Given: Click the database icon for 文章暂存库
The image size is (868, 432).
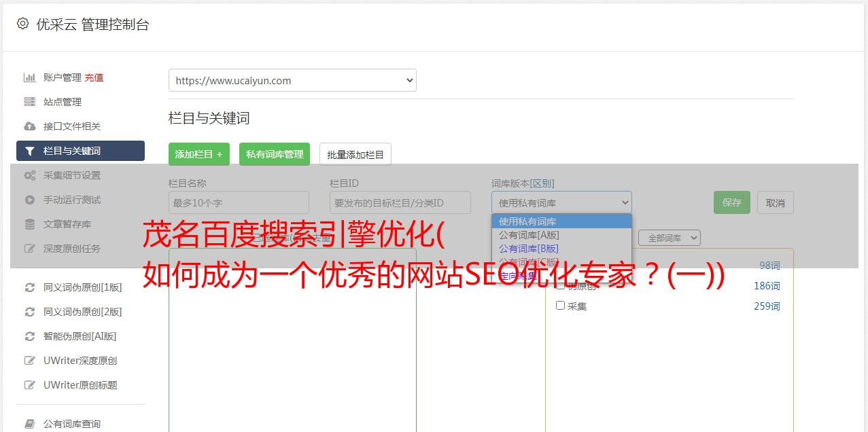Looking at the screenshot, I should (30, 224).
